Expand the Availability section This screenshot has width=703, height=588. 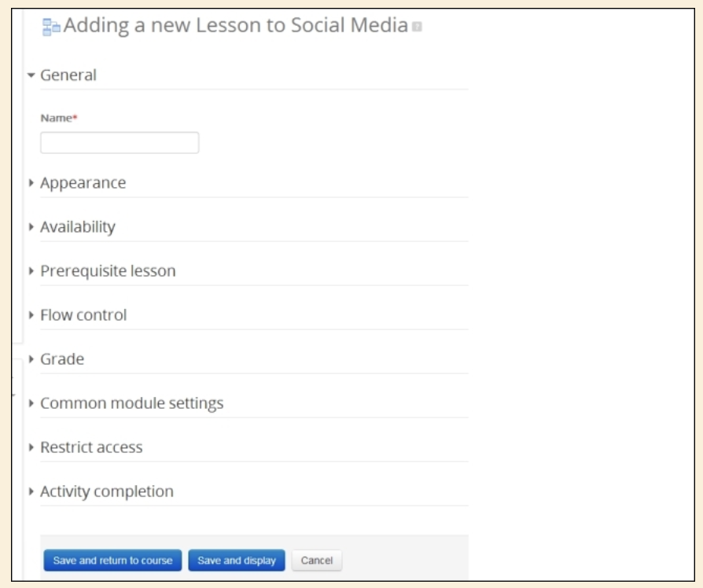(x=78, y=226)
